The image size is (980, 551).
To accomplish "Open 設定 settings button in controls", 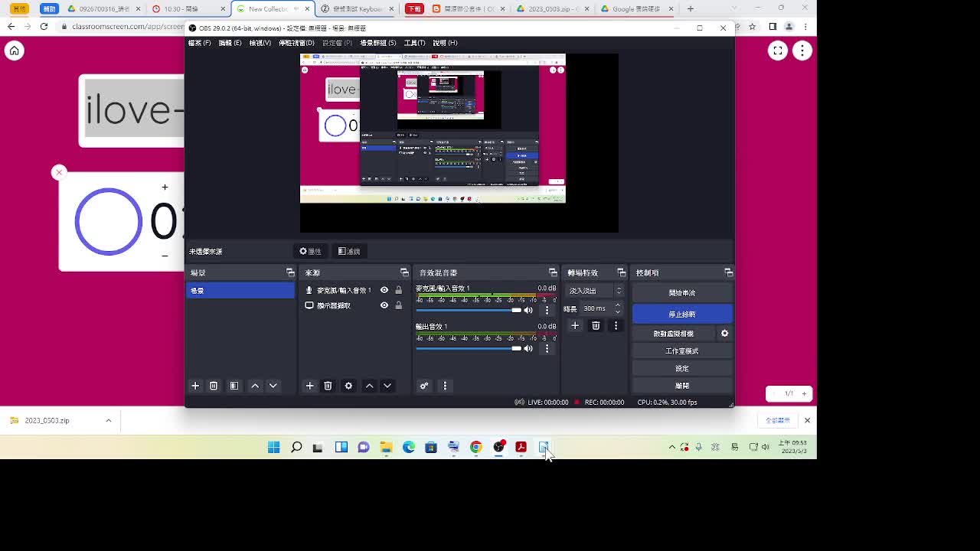I will [x=682, y=368].
